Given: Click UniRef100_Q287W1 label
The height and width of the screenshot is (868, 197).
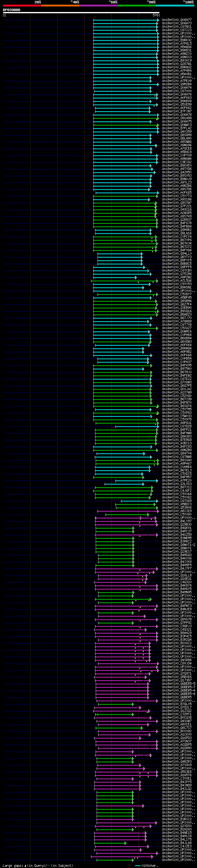Looking at the screenshot, I should coord(177,64).
